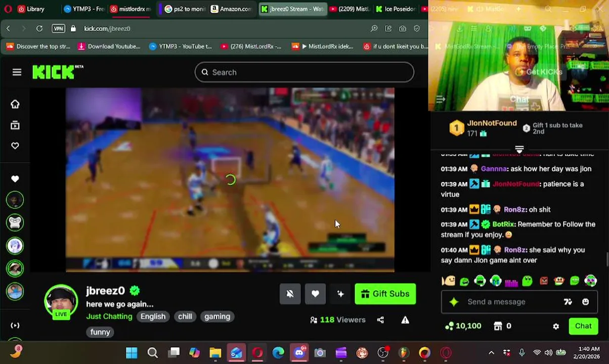
Task: Open the Browse icon in Kick sidebar
Action: coord(15,125)
